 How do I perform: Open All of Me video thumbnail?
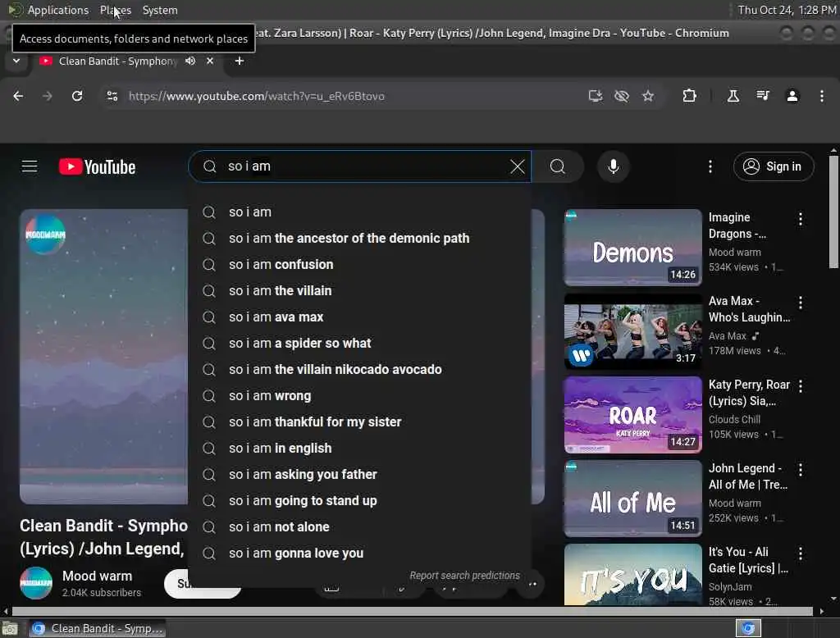[x=632, y=499]
